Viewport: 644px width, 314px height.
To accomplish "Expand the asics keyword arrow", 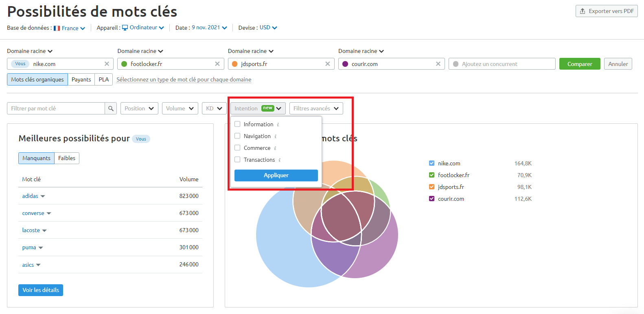I will [x=38, y=265].
